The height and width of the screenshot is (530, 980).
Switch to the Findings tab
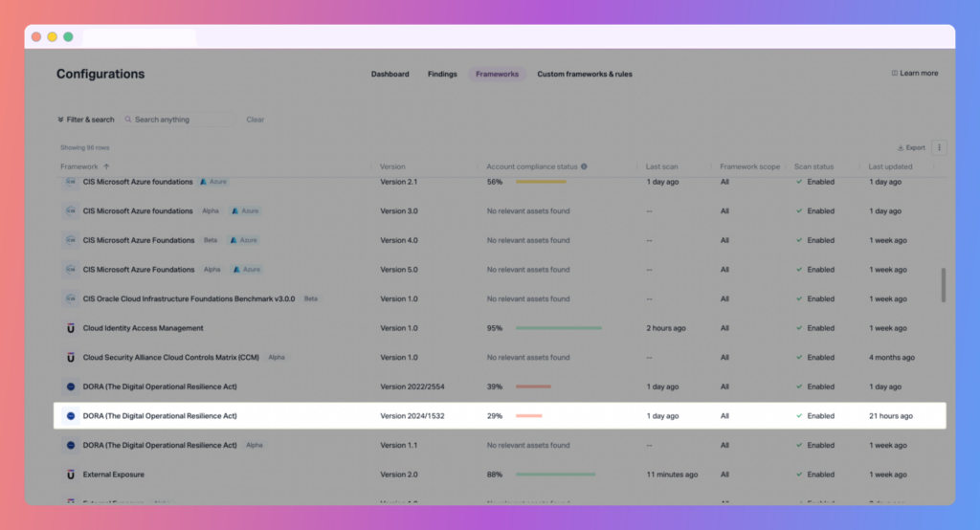pyautogui.click(x=442, y=74)
